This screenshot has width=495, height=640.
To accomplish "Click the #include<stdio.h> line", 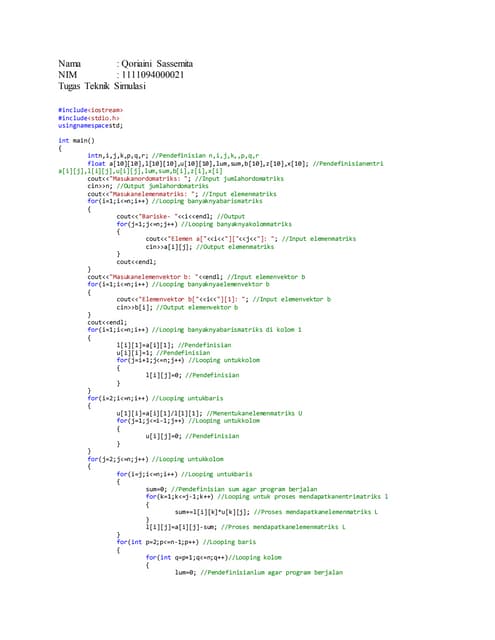I will point(89,118).
